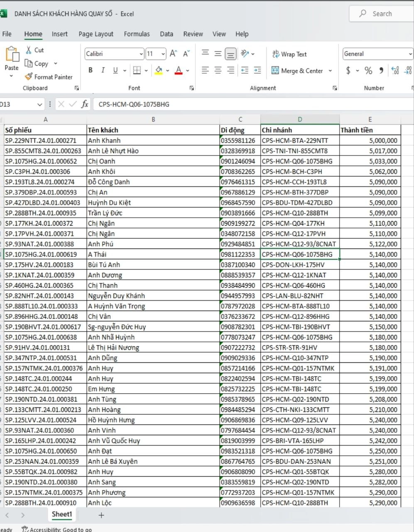Click the Cut scissors icon

point(29,50)
